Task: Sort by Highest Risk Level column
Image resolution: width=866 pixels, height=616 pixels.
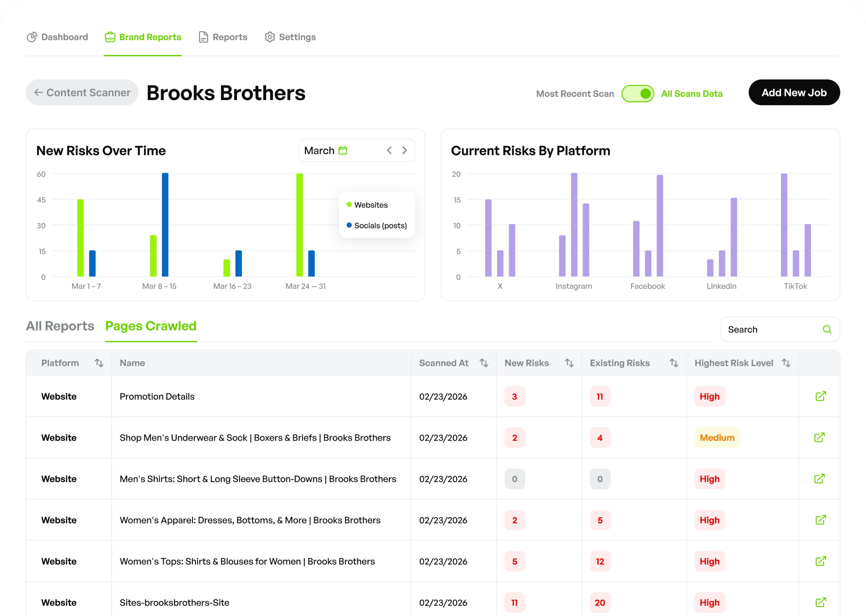Action: [786, 363]
